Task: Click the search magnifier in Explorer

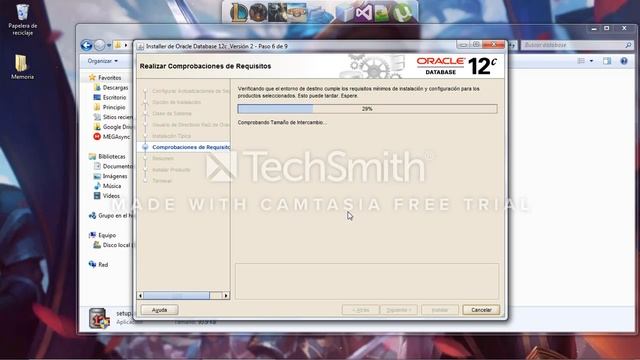Action: tap(628, 45)
